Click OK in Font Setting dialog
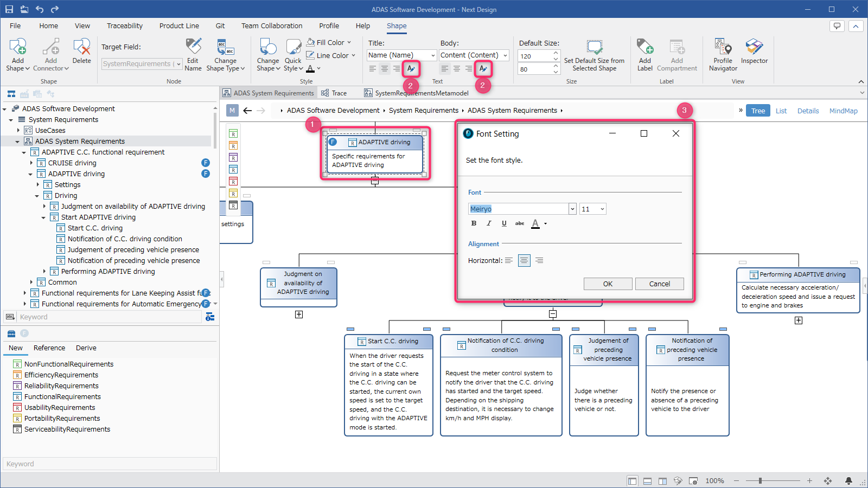This screenshot has width=868, height=488. pos(608,284)
